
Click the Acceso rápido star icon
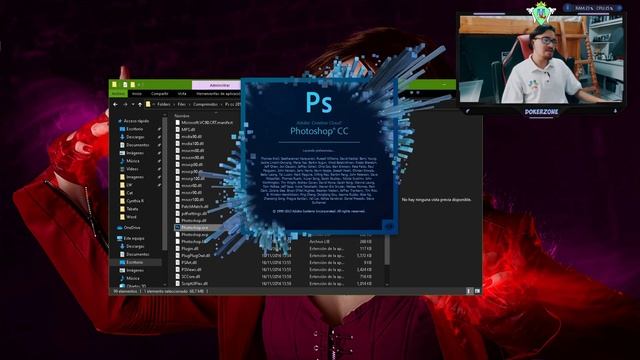[x=120, y=121]
